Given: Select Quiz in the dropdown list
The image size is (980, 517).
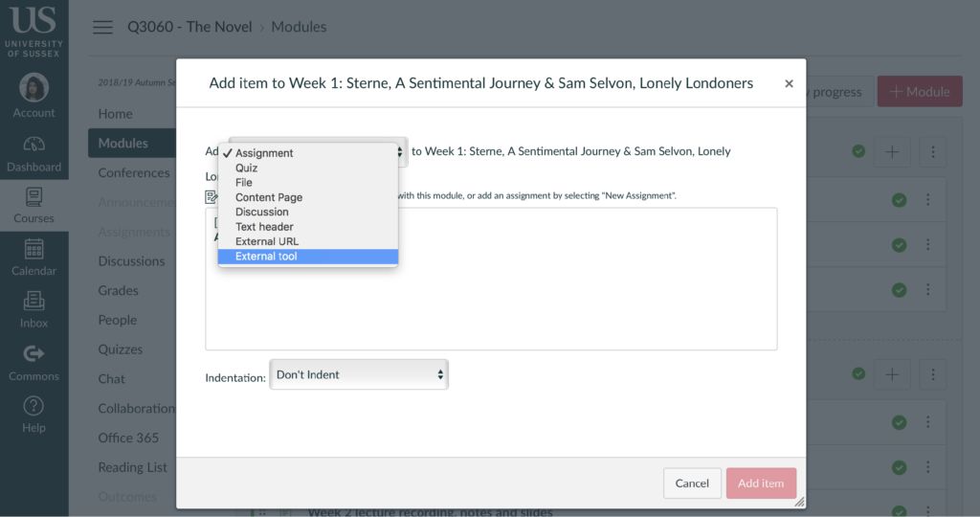Looking at the screenshot, I should [x=308, y=168].
